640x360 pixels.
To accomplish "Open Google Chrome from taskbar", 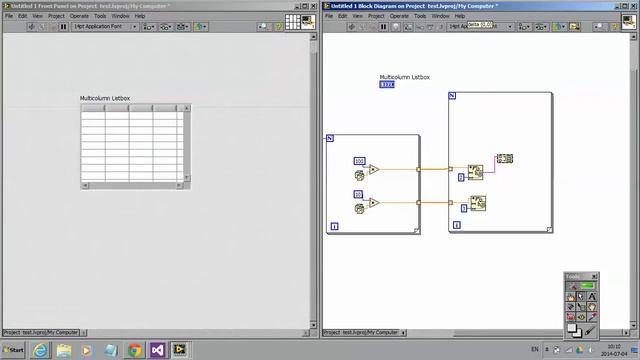I will coord(135,350).
